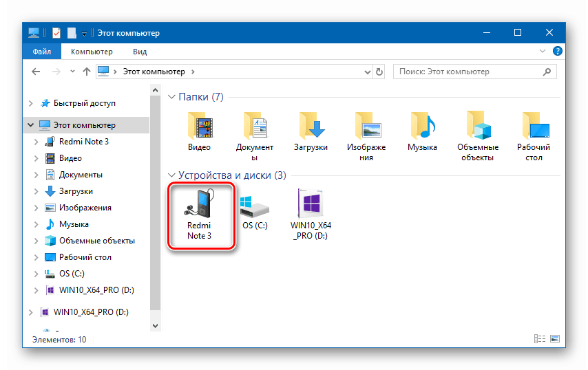Go up one level with up arrow

(x=87, y=72)
